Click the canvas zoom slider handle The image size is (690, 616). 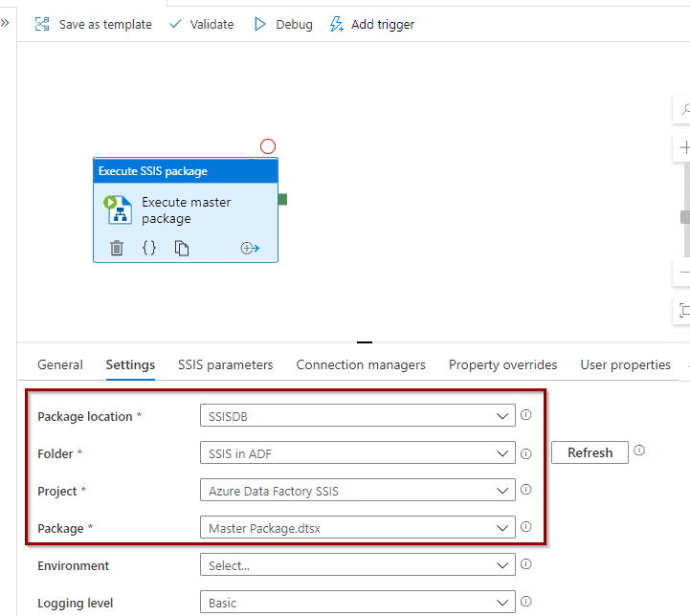pos(685,217)
